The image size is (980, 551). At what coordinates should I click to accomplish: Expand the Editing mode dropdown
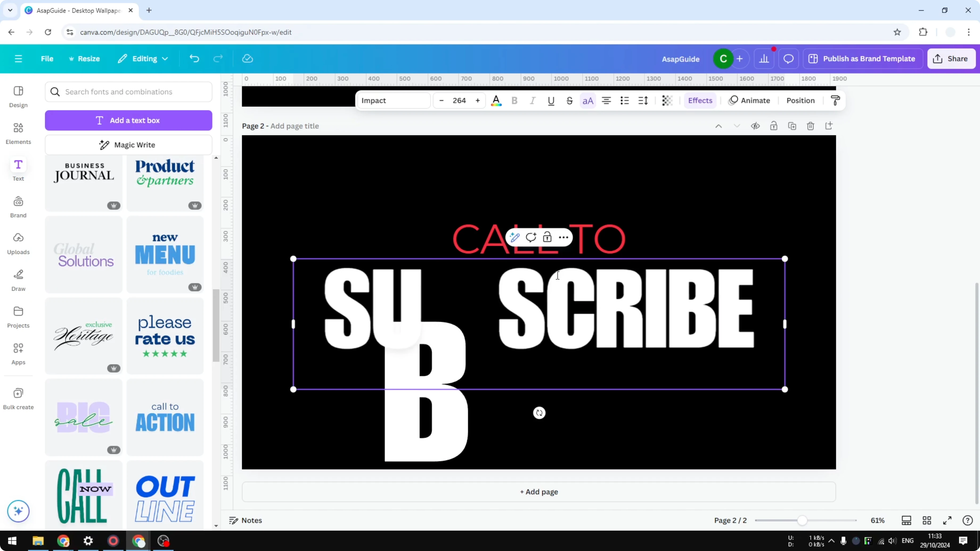point(143,59)
